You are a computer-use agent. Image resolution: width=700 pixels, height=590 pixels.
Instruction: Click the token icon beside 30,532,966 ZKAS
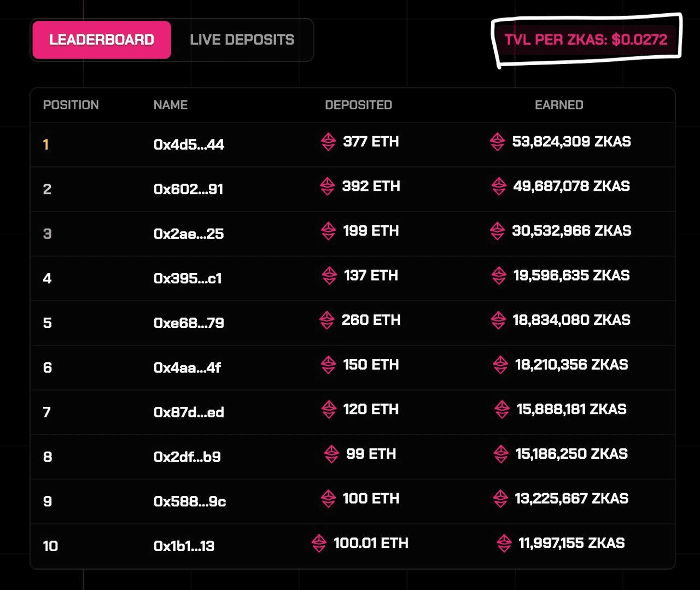coord(497,231)
